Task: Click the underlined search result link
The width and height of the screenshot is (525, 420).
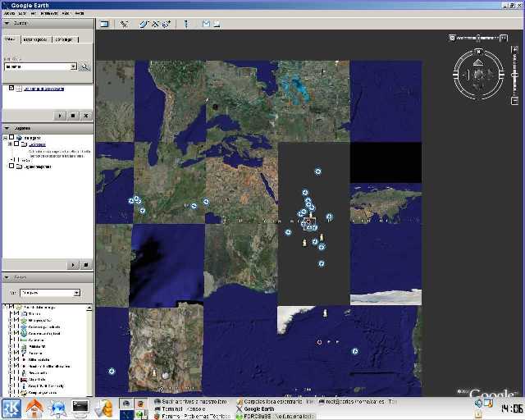Action: (x=41, y=89)
